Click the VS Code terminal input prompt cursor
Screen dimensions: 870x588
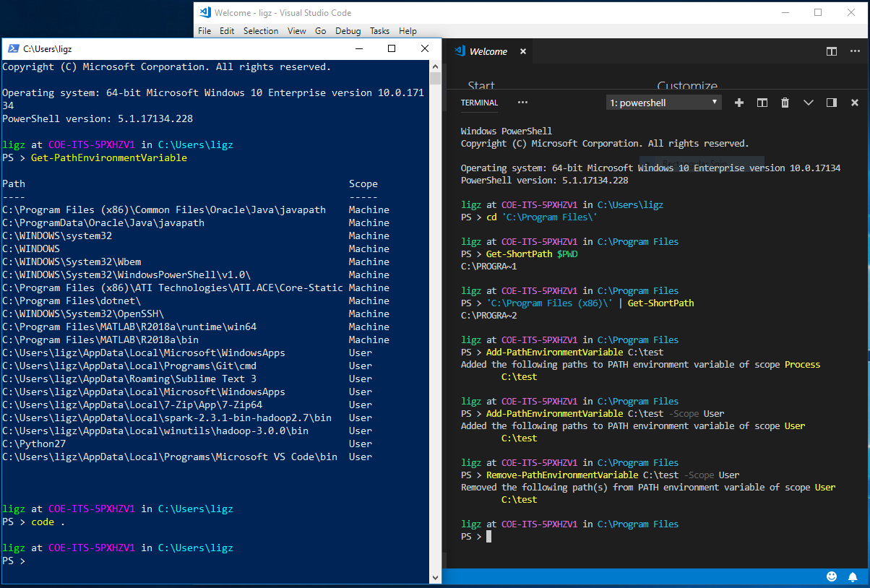tap(489, 537)
